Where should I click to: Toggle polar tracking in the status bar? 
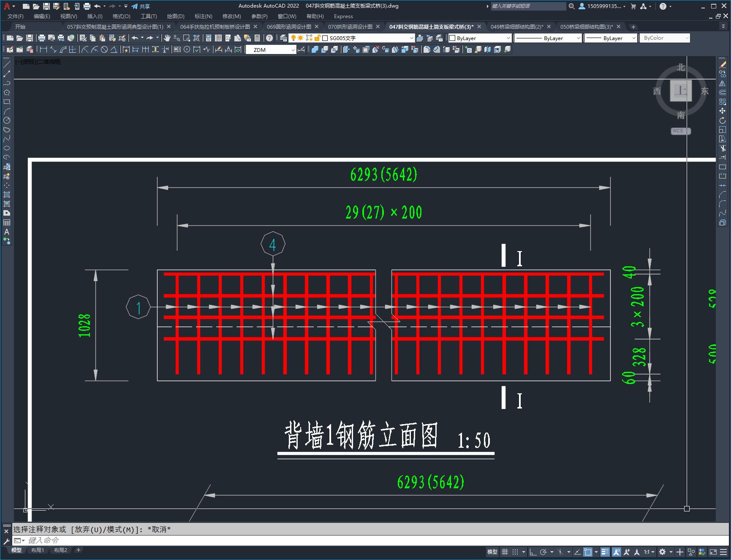tap(543, 552)
